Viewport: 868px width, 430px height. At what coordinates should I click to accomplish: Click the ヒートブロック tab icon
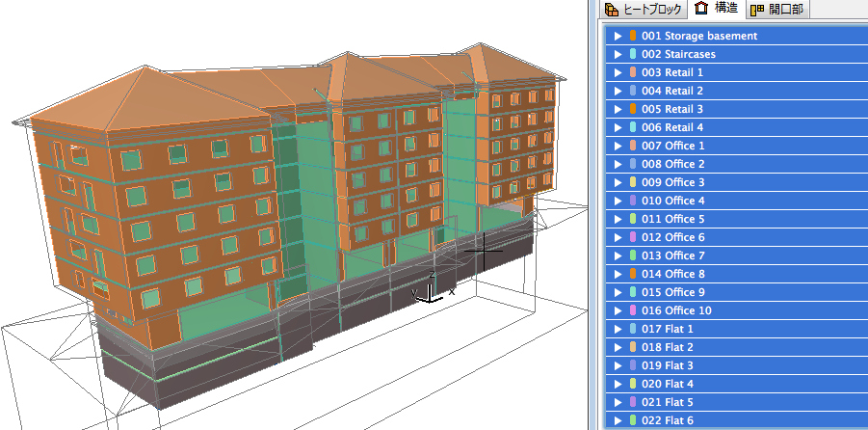[612, 10]
